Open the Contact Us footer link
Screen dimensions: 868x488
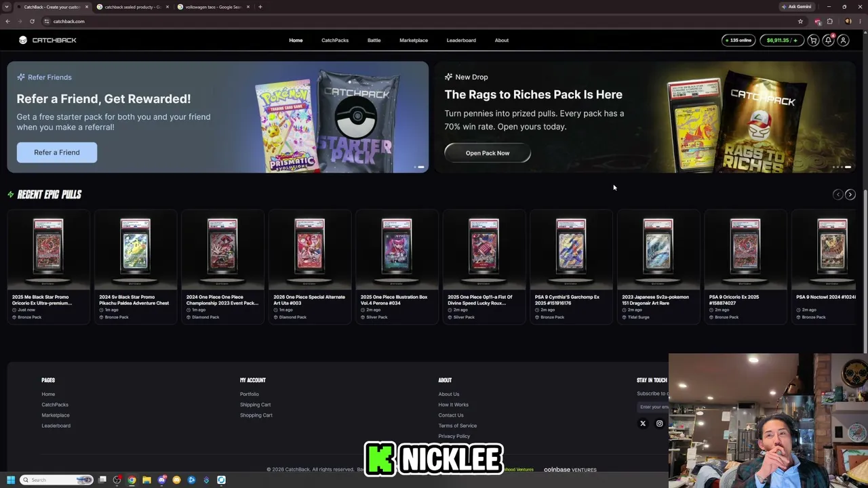(451, 415)
